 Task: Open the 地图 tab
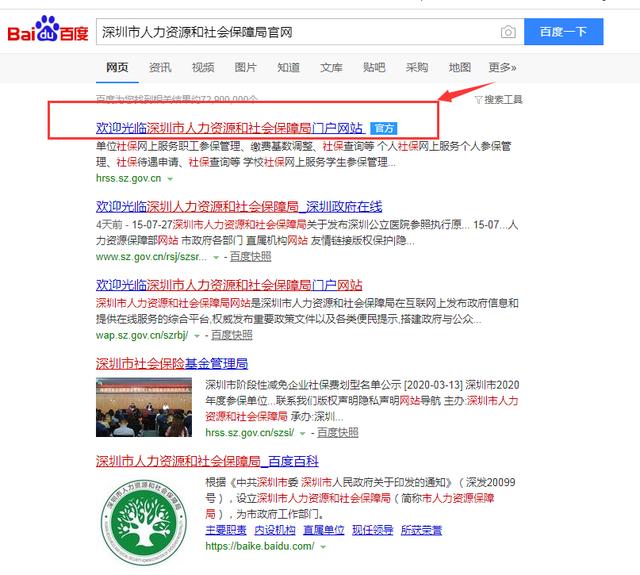[460, 67]
